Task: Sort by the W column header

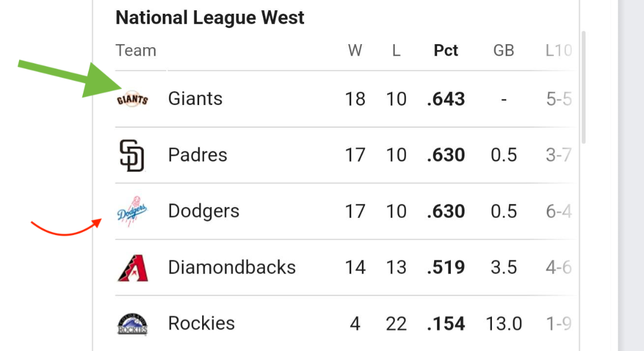Action: [355, 51]
